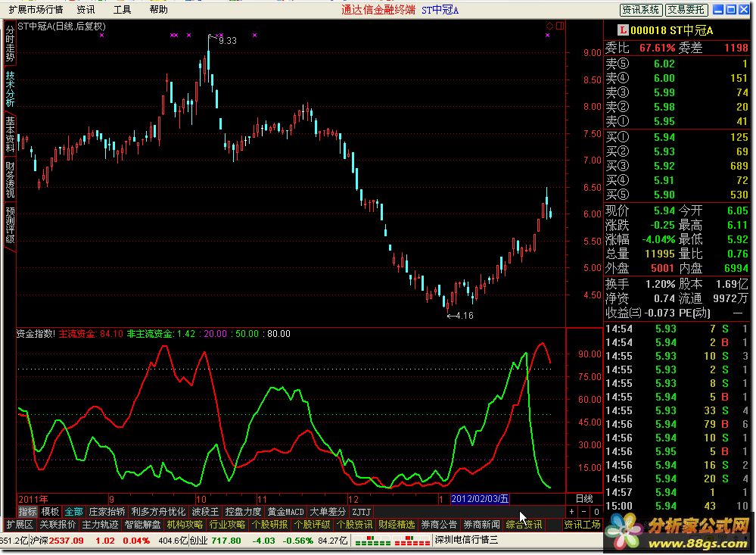This screenshot has width=756, height=555.
Task: Click the 卖⑤ 6.02 ask row
Action: tap(677, 64)
